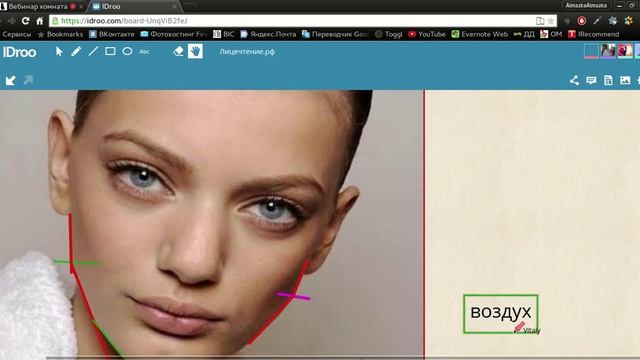Select the second participant avatar thumbnail
Screen dimensions: 640x360
coord(608,51)
